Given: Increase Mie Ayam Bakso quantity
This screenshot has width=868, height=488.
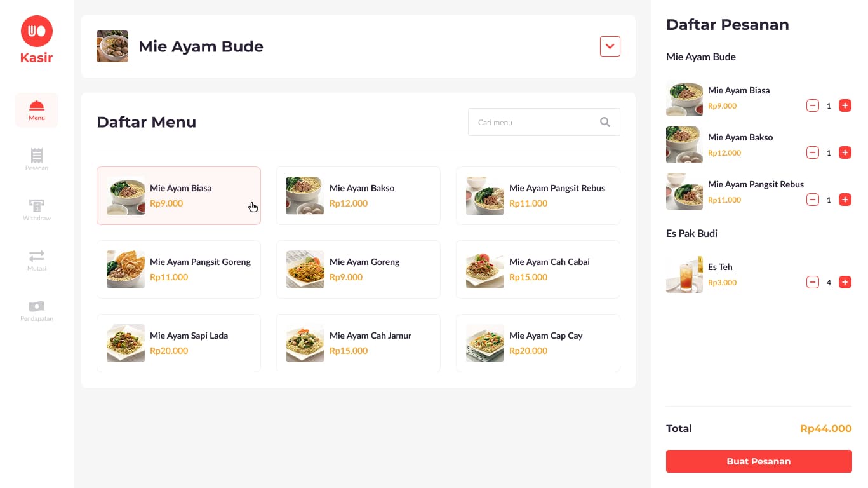Looking at the screenshot, I should (x=845, y=152).
